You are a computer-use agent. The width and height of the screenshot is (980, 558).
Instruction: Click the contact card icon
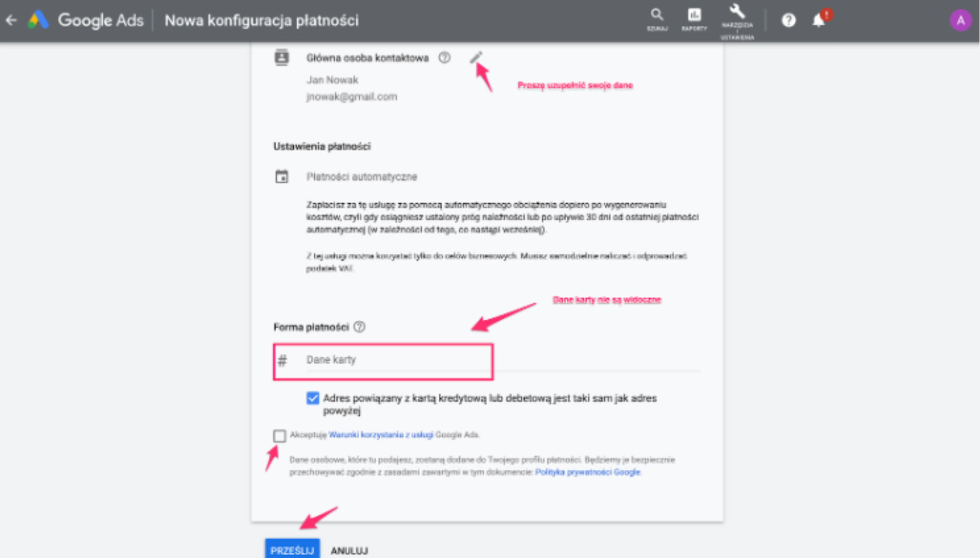[x=282, y=57]
